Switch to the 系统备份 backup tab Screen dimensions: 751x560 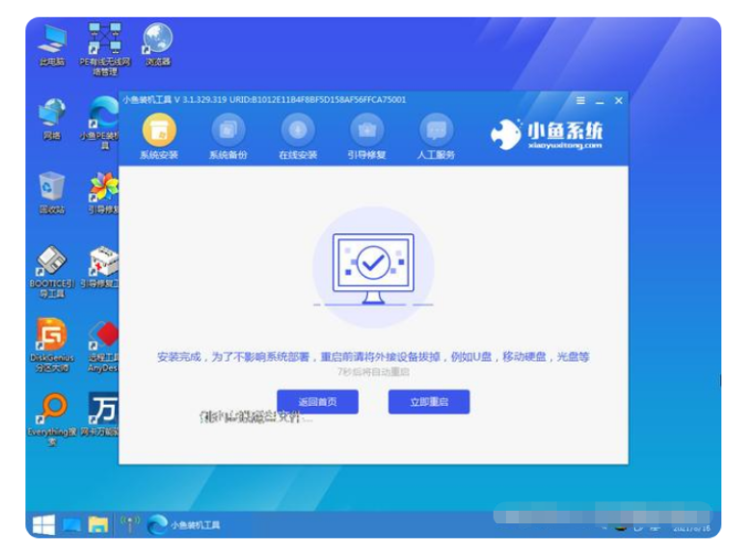(x=228, y=134)
